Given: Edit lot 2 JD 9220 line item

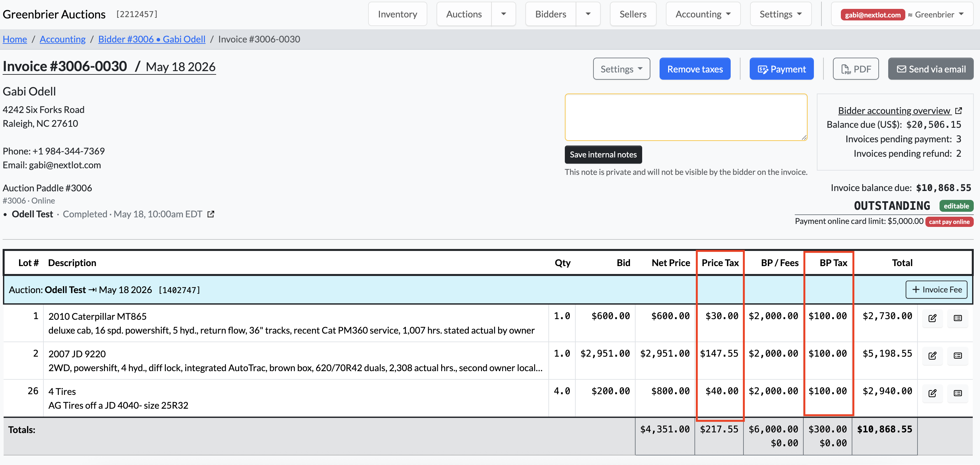Looking at the screenshot, I should tap(932, 355).
